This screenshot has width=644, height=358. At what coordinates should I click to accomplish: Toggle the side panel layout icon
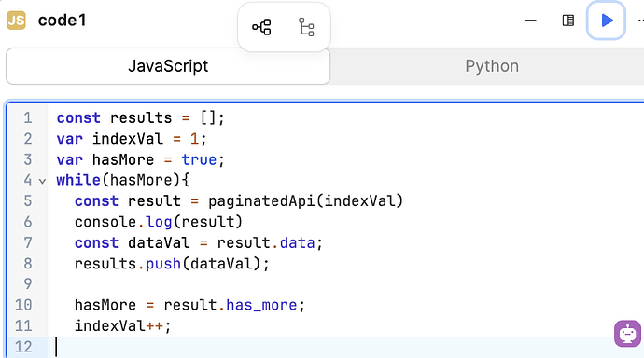[568, 21]
